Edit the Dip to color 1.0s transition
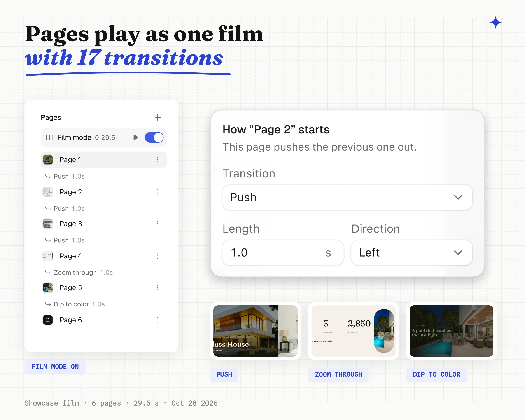Screen dimensions: 525x420 tap(75, 304)
